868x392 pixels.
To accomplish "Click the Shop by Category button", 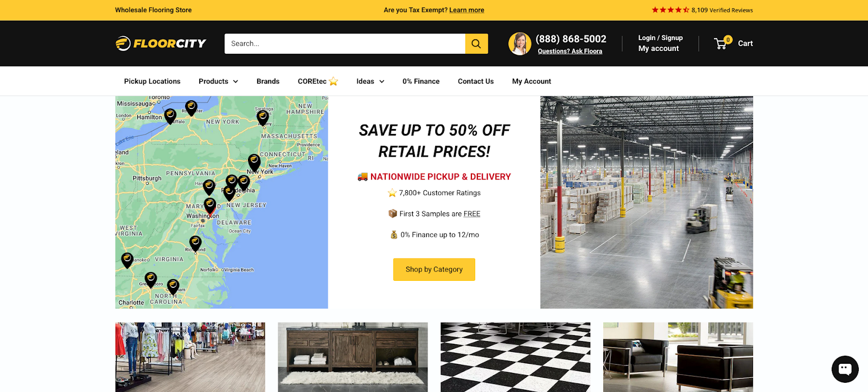I will tap(434, 269).
